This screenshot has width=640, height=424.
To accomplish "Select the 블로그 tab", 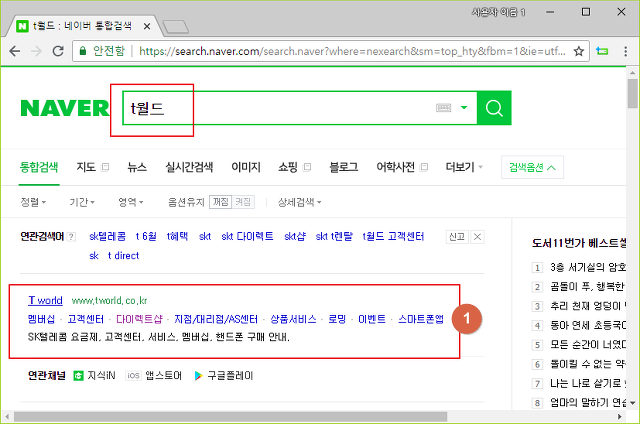I will [344, 167].
